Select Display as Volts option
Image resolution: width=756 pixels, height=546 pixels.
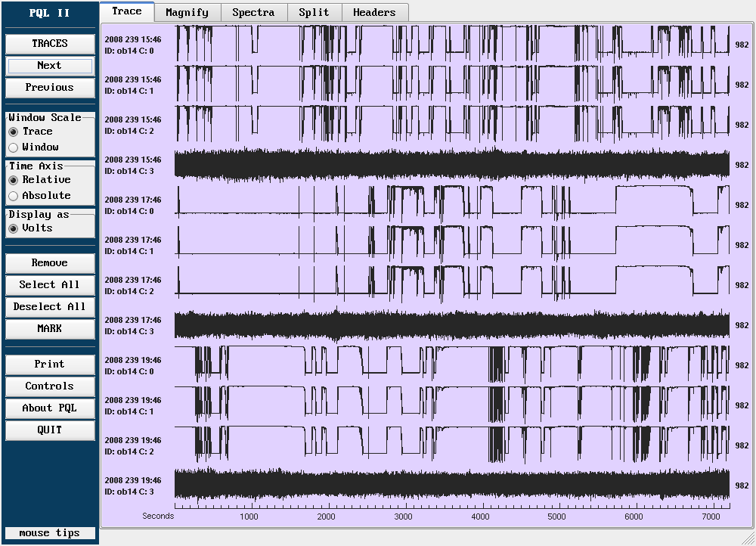pos(14,228)
